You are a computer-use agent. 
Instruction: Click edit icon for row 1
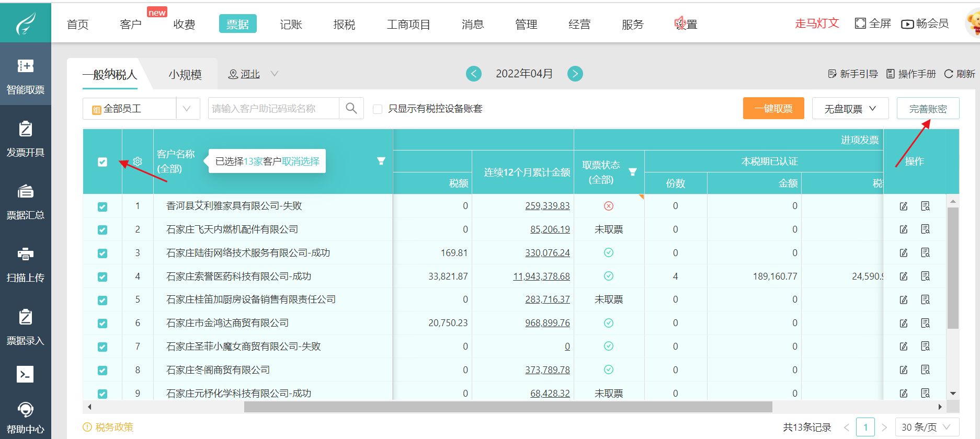click(904, 206)
